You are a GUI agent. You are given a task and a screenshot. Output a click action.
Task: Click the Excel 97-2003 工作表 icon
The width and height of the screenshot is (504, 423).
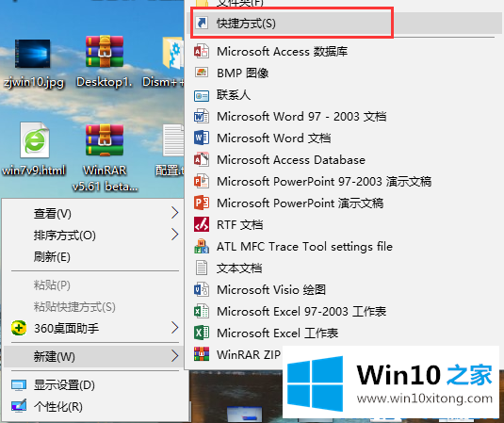click(202, 311)
